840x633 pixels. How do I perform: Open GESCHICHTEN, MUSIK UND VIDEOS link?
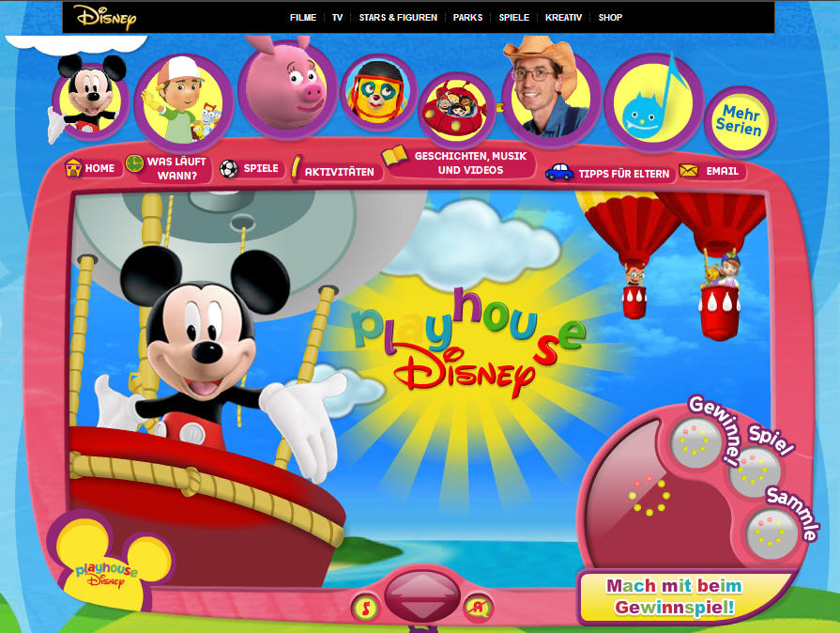470,162
